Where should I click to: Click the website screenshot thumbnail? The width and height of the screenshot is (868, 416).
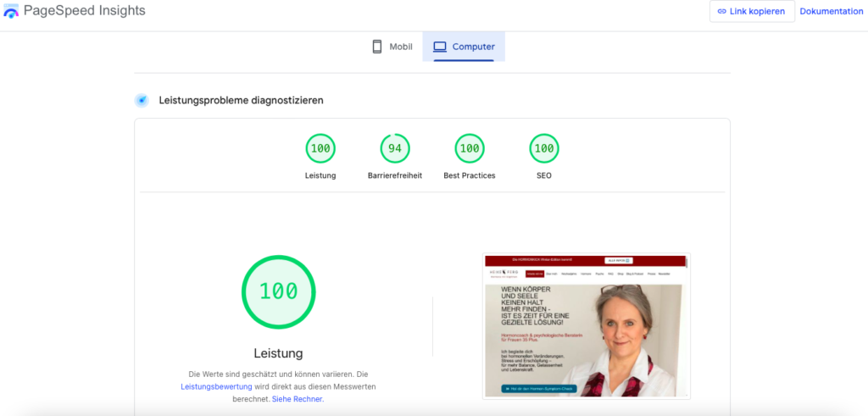587,326
